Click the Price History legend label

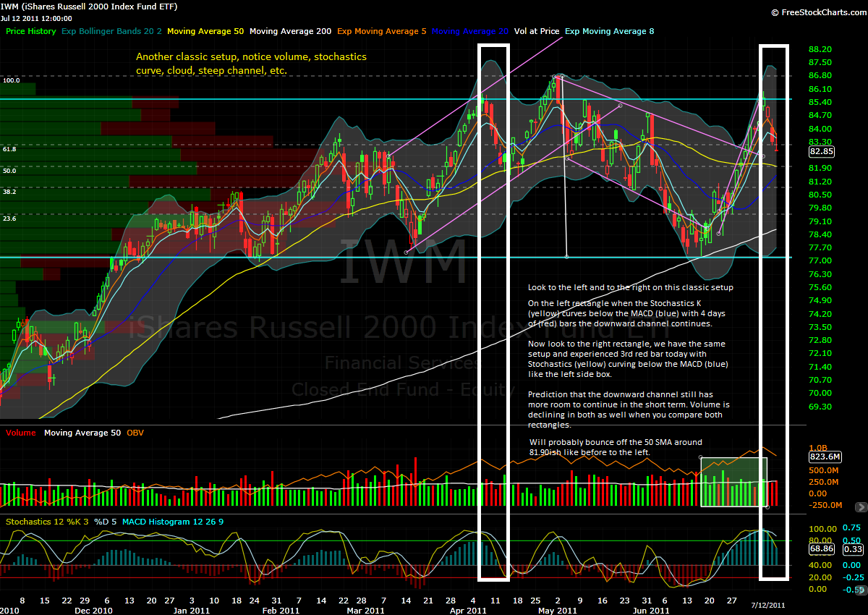30,31
